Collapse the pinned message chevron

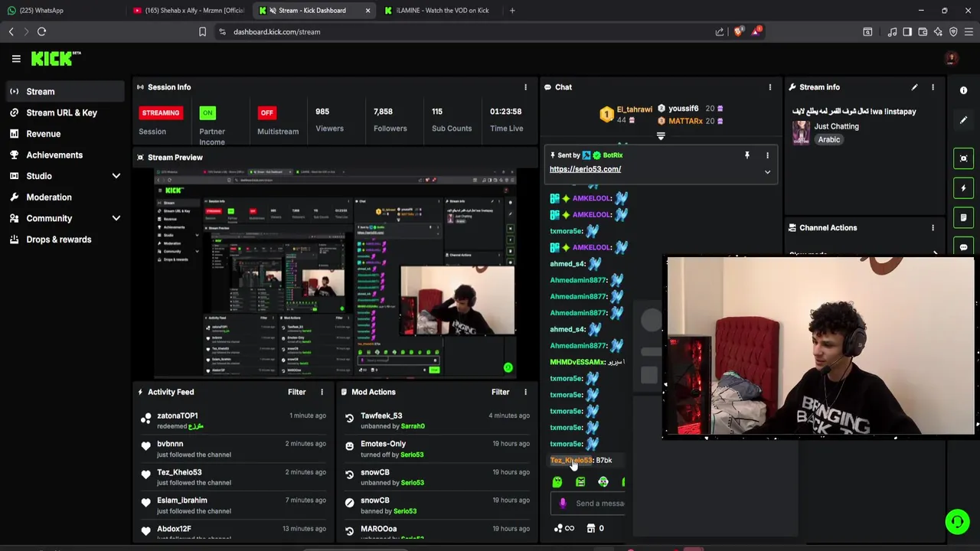coord(767,172)
